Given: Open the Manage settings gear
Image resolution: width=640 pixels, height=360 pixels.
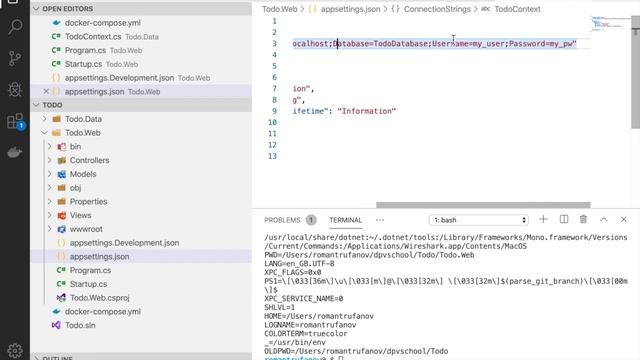Looking at the screenshot, I should coord(15,350).
